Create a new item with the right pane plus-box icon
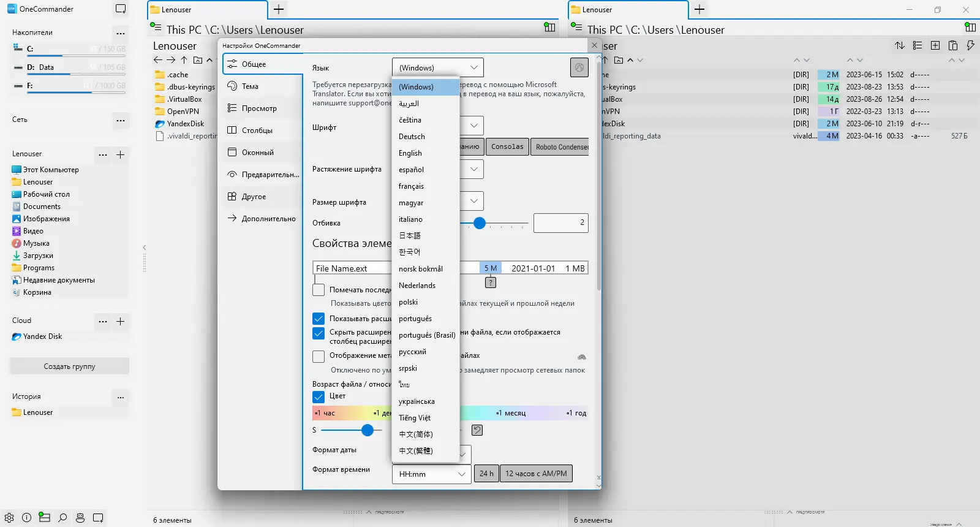The width and height of the screenshot is (980, 527). pyautogui.click(x=935, y=45)
